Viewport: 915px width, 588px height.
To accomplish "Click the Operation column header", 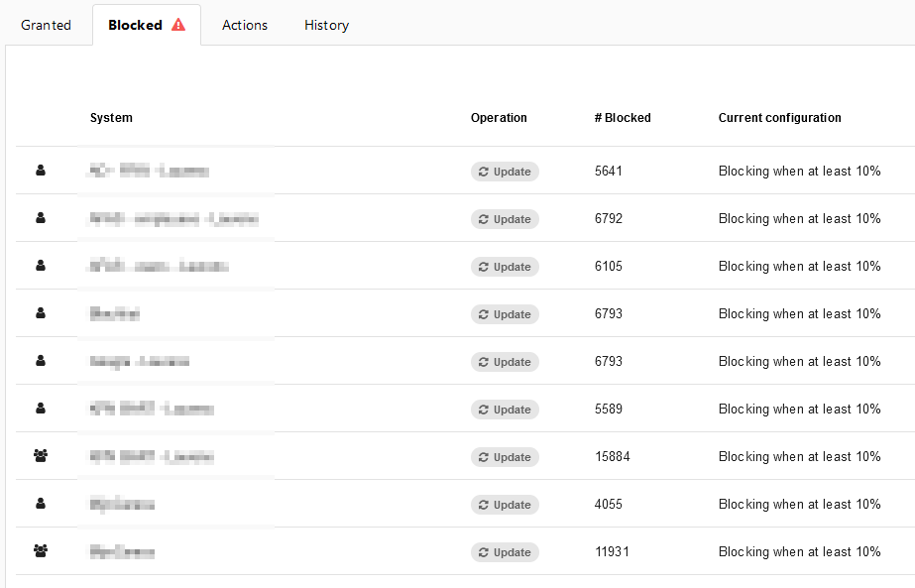I will pos(499,118).
